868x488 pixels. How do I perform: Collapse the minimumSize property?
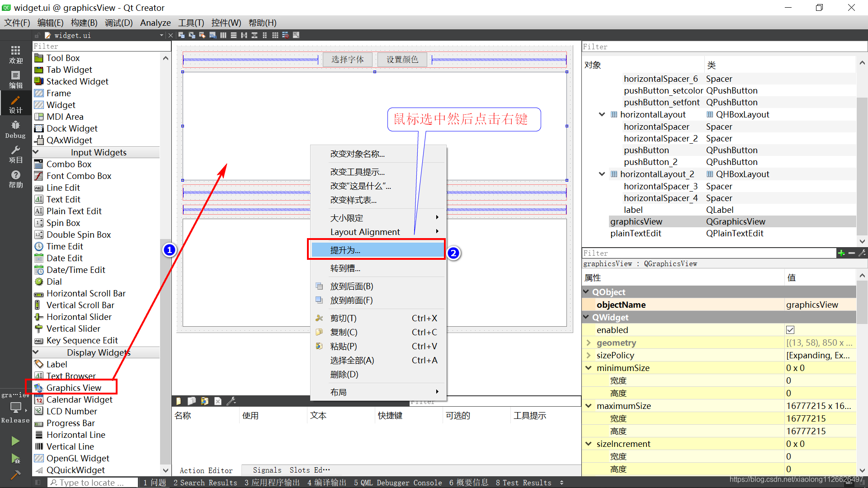(x=588, y=368)
